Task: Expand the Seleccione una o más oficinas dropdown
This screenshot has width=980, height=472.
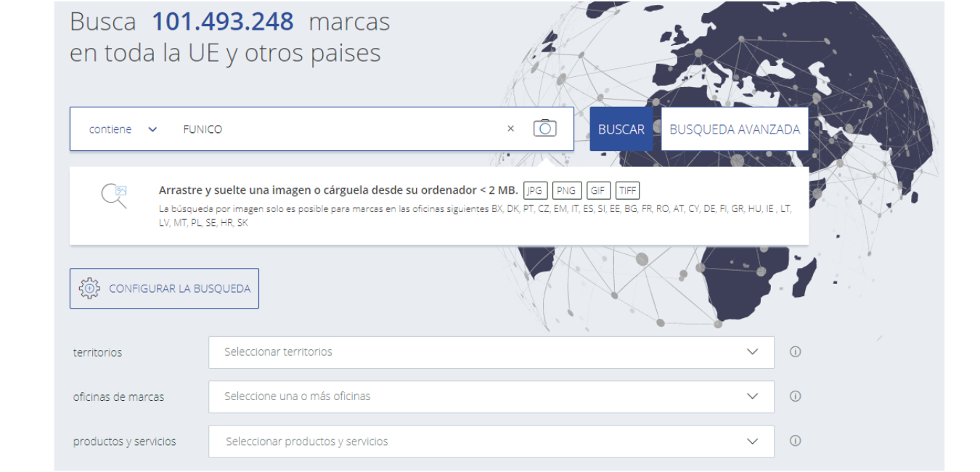Action: pos(491,397)
